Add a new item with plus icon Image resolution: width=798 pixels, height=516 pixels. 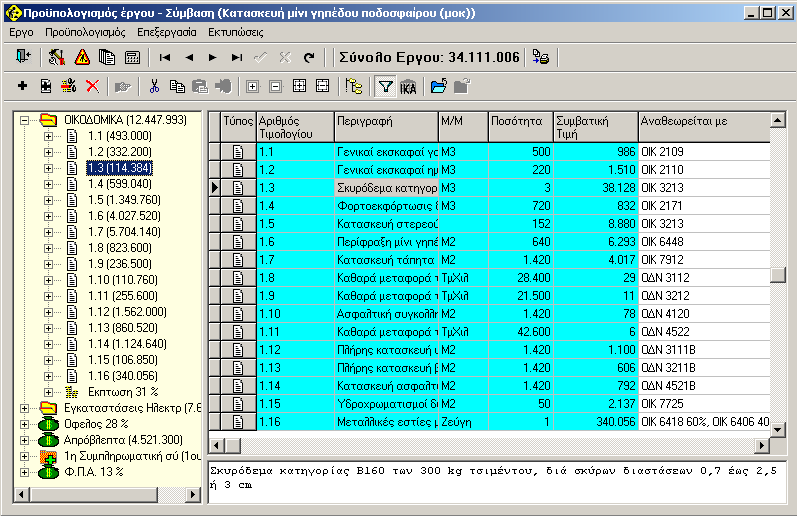click(22, 87)
